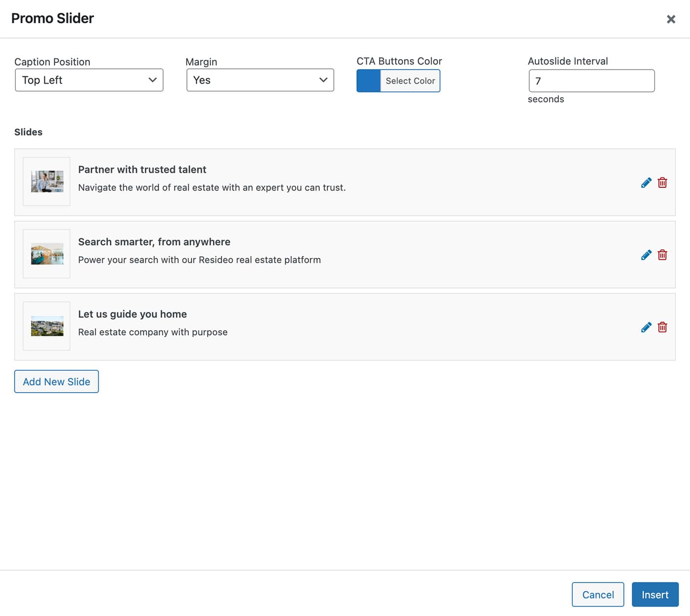Click pencil icon for 'Let us guide you home'
The image size is (690, 616).
point(646,327)
